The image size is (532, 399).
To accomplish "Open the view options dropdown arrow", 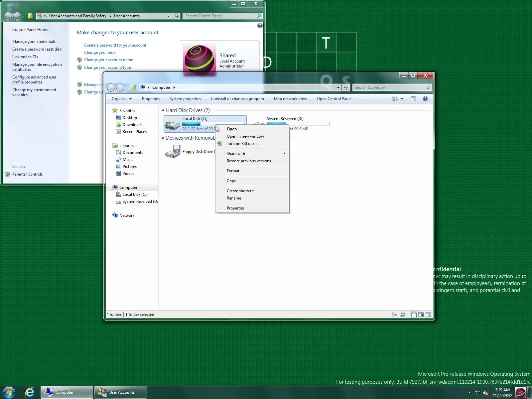I will pos(402,99).
